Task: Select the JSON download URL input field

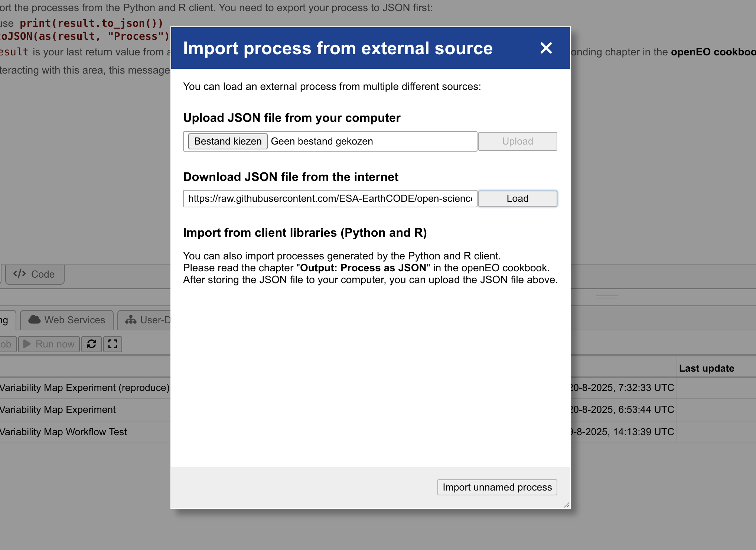Action: coord(330,198)
